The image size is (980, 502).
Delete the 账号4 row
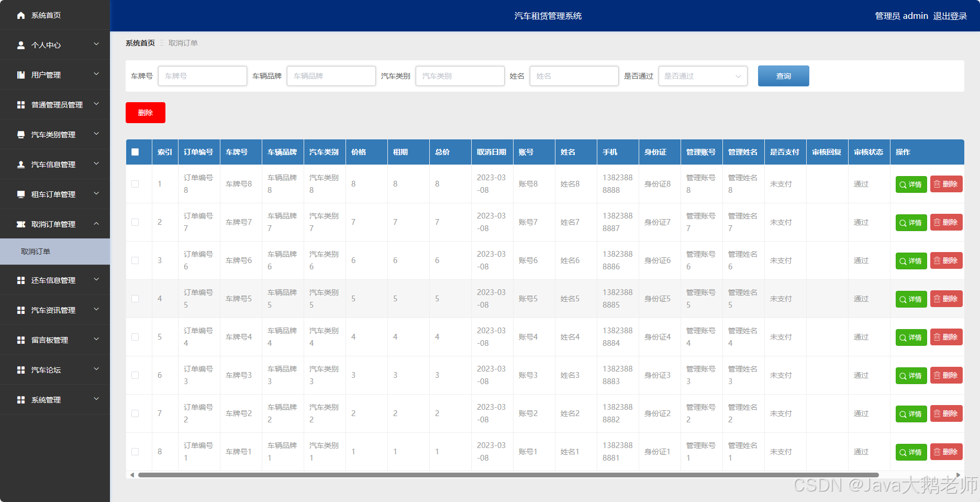click(x=946, y=337)
